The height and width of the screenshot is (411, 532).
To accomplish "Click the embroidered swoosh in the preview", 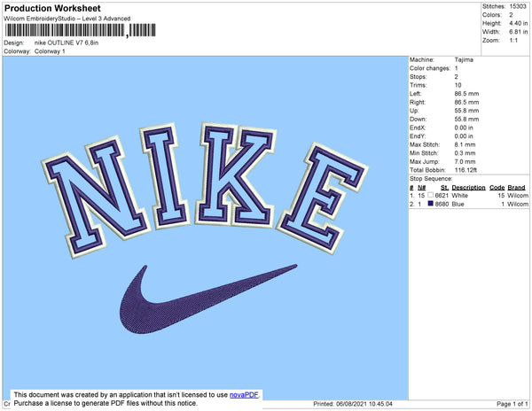I will [x=208, y=299].
